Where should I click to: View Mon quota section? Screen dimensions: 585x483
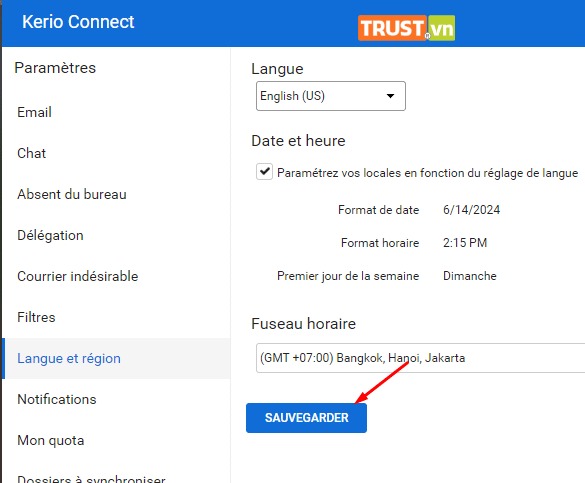pyautogui.click(x=51, y=440)
